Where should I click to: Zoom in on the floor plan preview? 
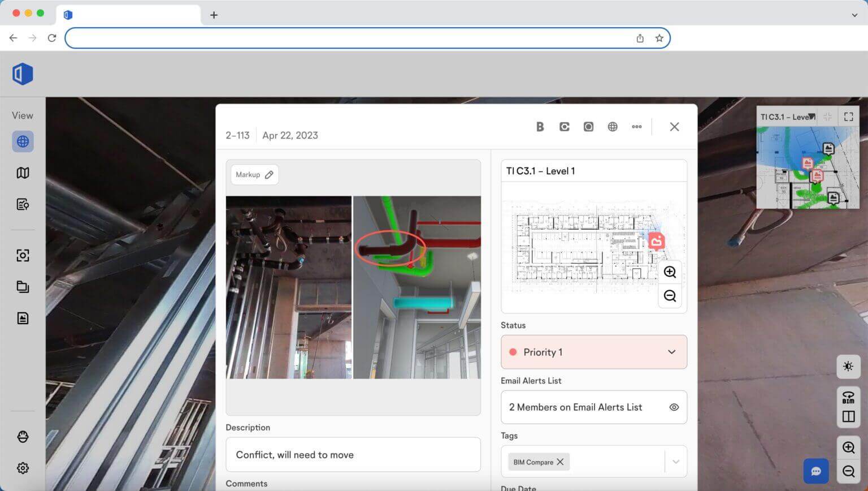(670, 272)
